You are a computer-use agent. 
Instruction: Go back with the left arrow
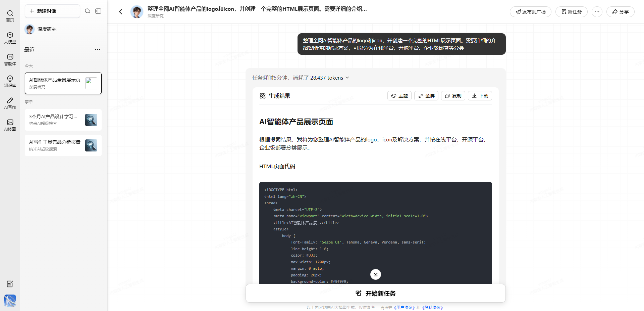121,12
